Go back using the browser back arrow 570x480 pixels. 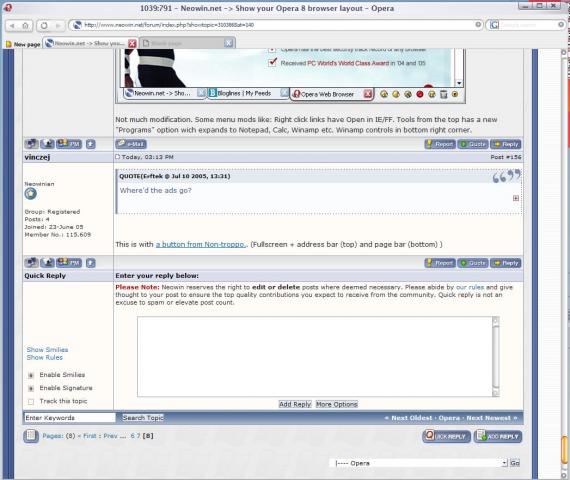click(x=12, y=25)
